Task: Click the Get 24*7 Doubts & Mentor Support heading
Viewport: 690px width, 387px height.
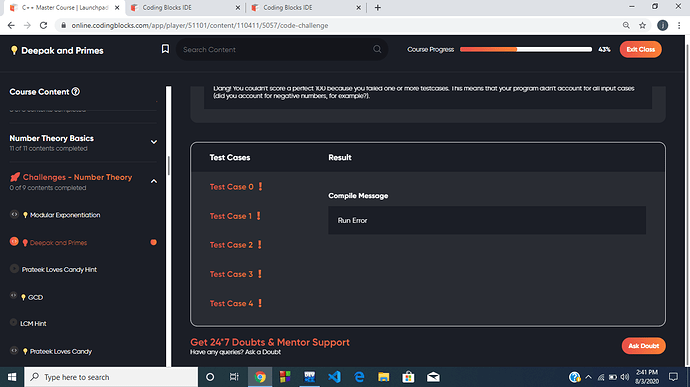Action: [270, 342]
